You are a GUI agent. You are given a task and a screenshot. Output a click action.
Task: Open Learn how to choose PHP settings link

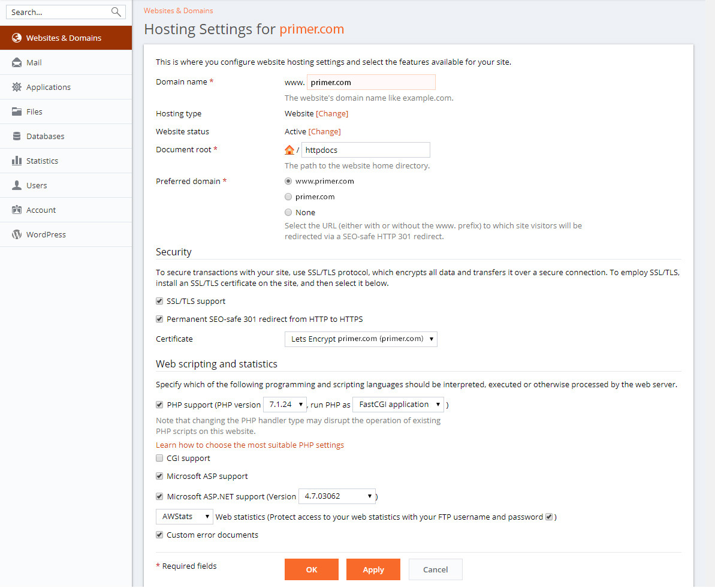(250, 445)
